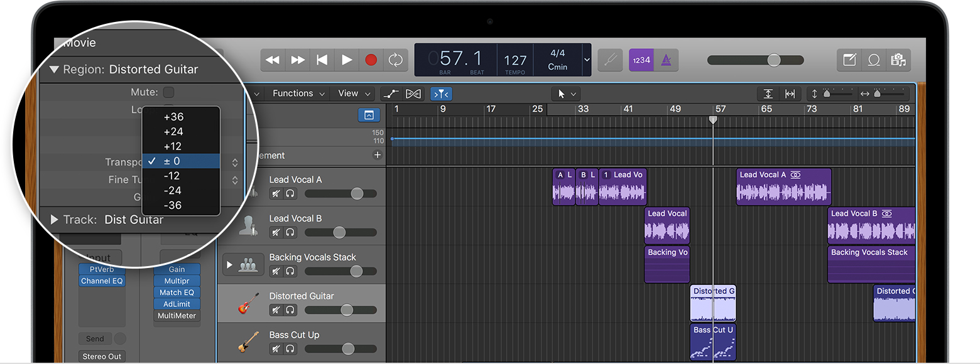The image size is (980, 364).
Task: Expand the Backing Vocals Stack disclosure triangle
Action: coord(229,265)
